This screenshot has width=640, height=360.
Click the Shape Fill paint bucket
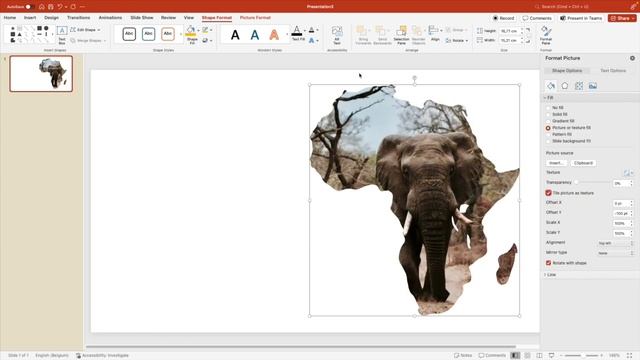(191, 31)
